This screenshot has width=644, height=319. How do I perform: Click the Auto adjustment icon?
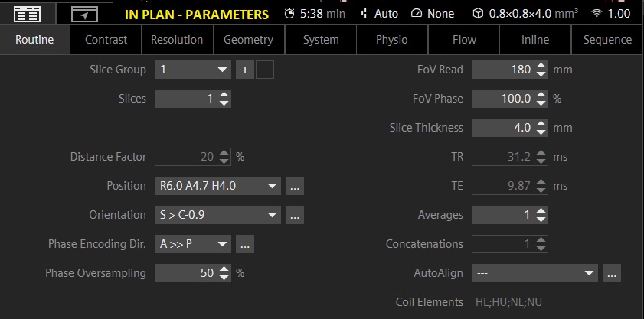pos(364,14)
